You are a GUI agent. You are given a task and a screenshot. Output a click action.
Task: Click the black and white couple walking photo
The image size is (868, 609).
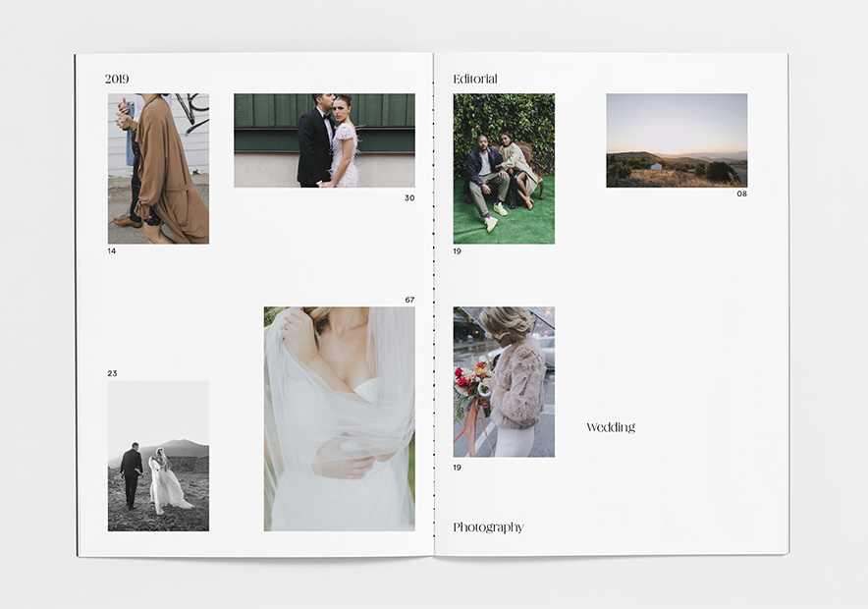(158, 456)
